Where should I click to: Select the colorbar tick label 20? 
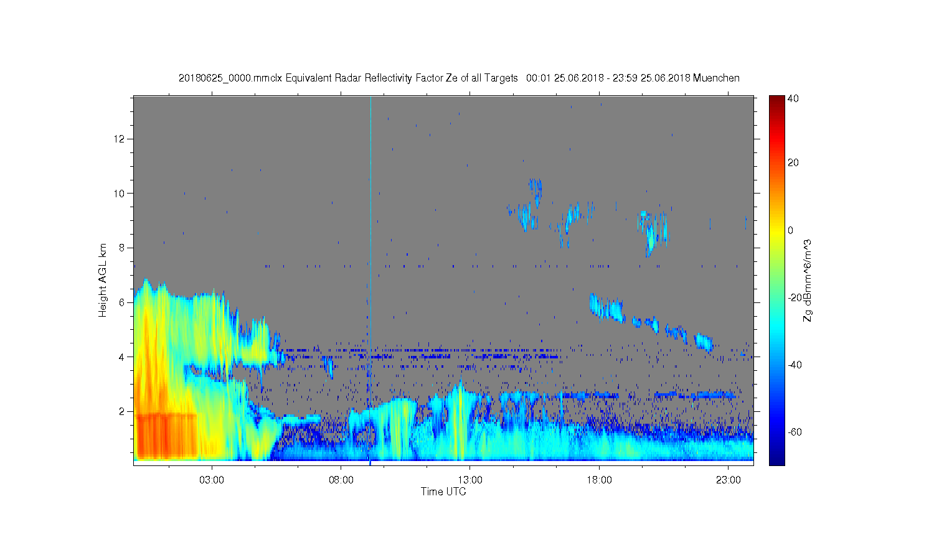pos(793,163)
